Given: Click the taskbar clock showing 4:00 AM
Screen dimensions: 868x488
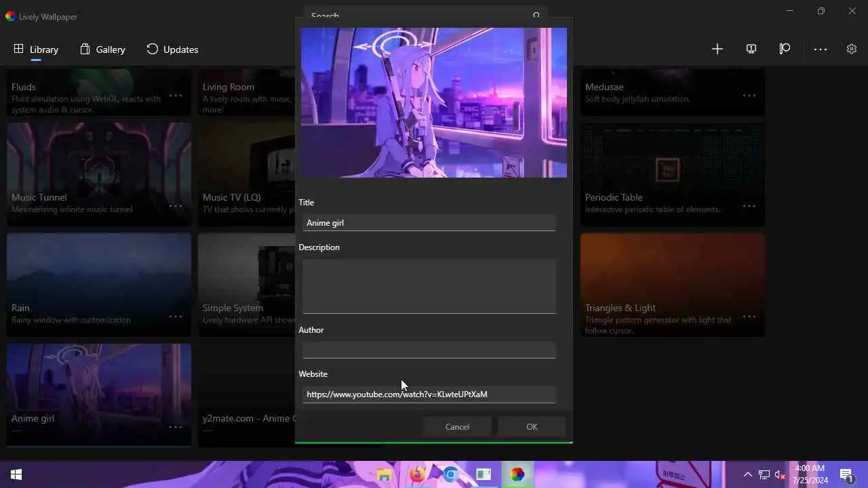Looking at the screenshot, I should pyautogui.click(x=810, y=474).
